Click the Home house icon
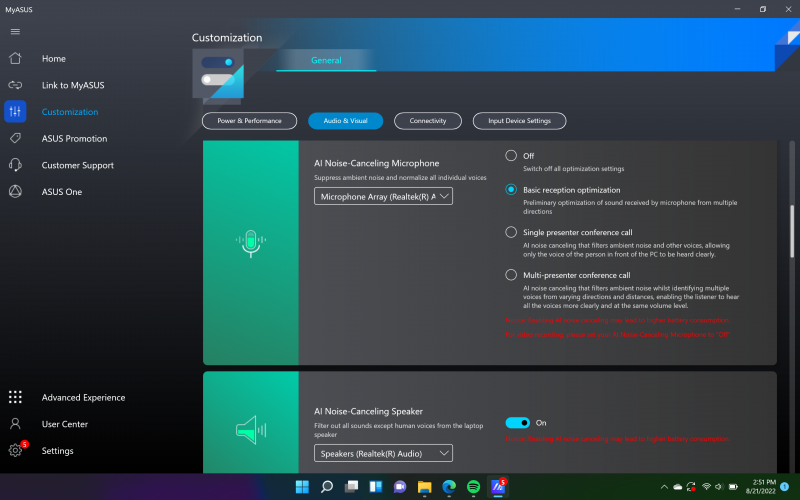The height and width of the screenshot is (500, 800). 15,58
